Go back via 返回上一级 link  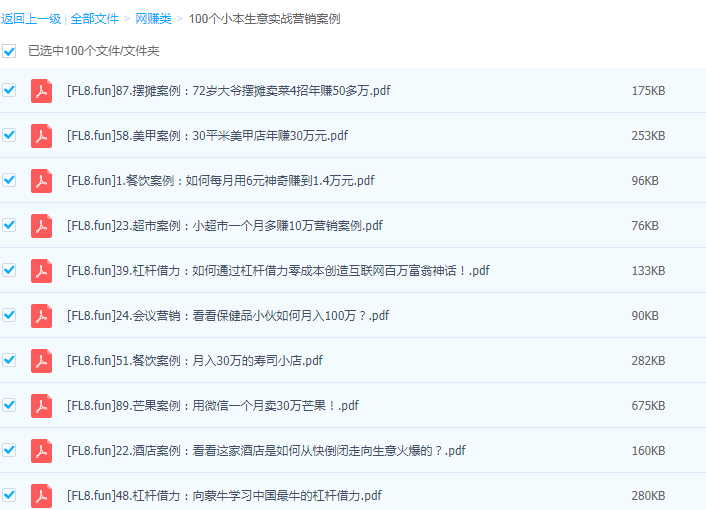click(x=31, y=19)
